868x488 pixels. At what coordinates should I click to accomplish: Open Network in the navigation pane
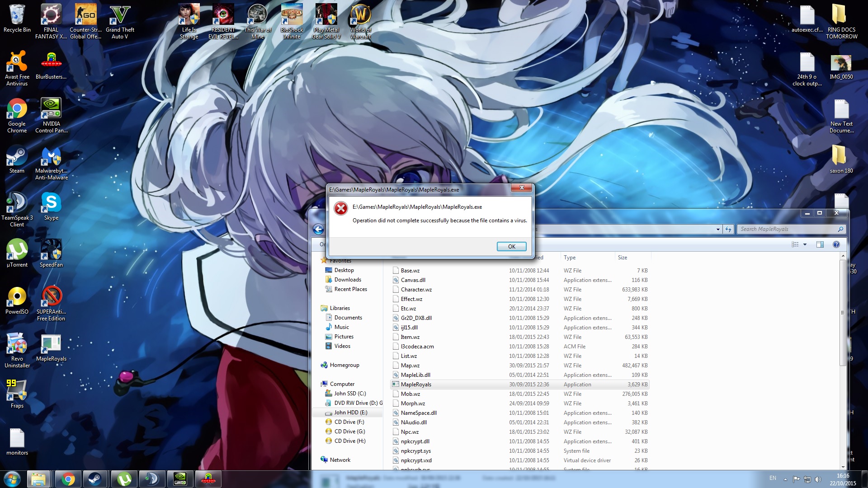pyautogui.click(x=340, y=460)
